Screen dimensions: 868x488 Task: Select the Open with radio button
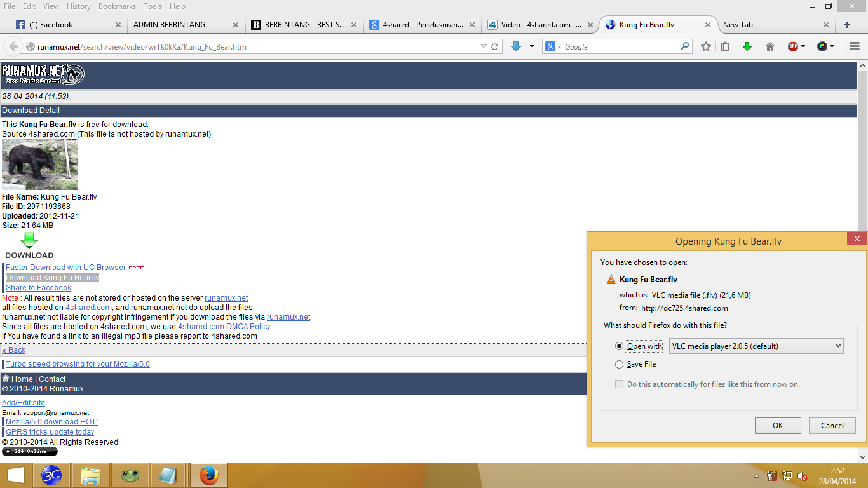pos(620,346)
